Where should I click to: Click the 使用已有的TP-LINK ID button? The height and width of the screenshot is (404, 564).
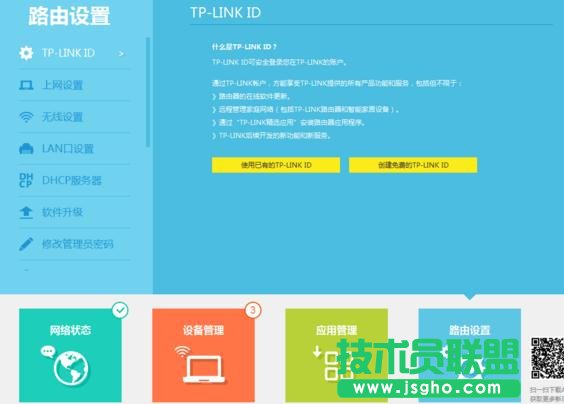276,165
